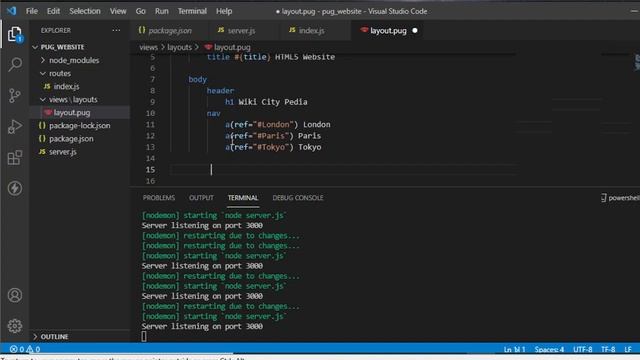Open the Explorer view in activity bar
The width and height of the screenshot is (640, 360).
coord(15,34)
